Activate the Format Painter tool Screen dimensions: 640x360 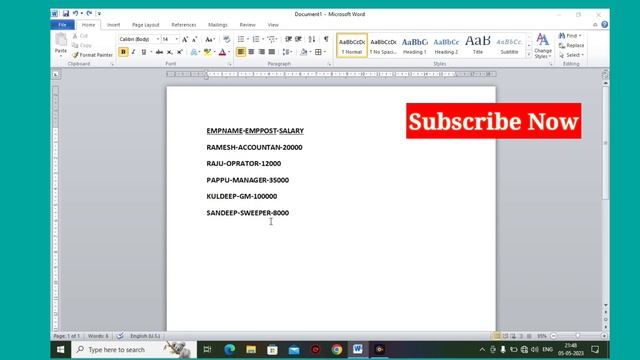click(92, 55)
